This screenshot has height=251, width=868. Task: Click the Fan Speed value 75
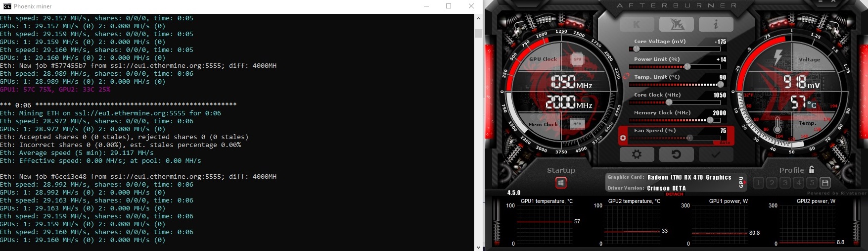[723, 131]
